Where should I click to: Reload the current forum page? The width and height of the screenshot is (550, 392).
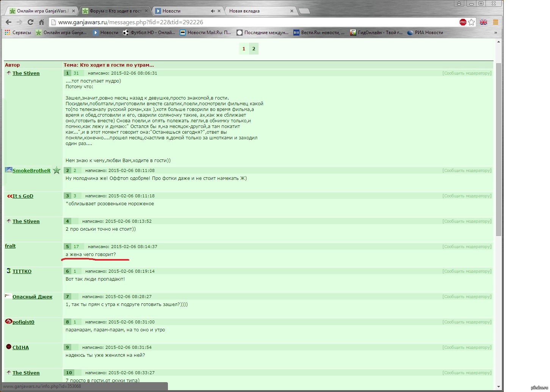30,22
